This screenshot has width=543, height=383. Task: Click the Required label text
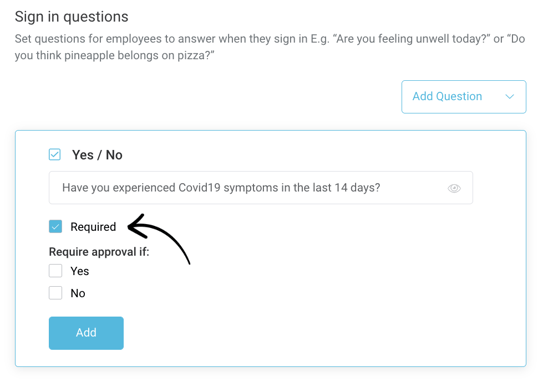click(x=93, y=227)
